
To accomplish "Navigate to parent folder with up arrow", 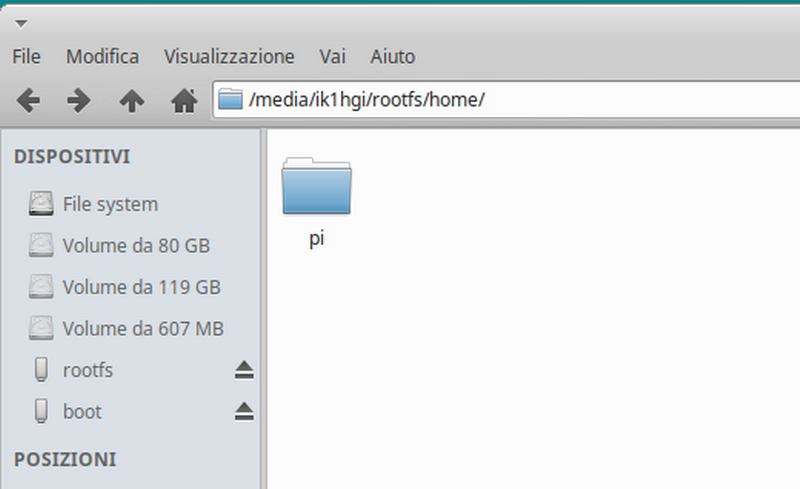I will (x=132, y=100).
